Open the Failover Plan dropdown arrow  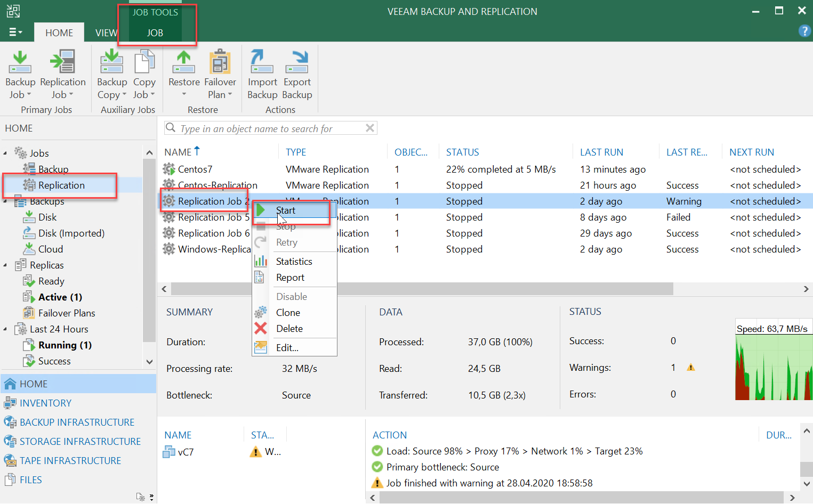[x=230, y=95]
